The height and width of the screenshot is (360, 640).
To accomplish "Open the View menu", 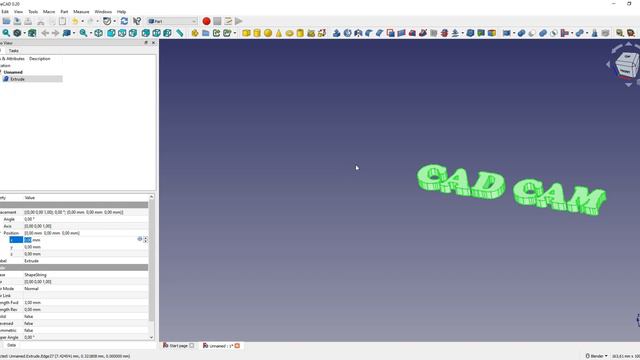I will (18, 12).
